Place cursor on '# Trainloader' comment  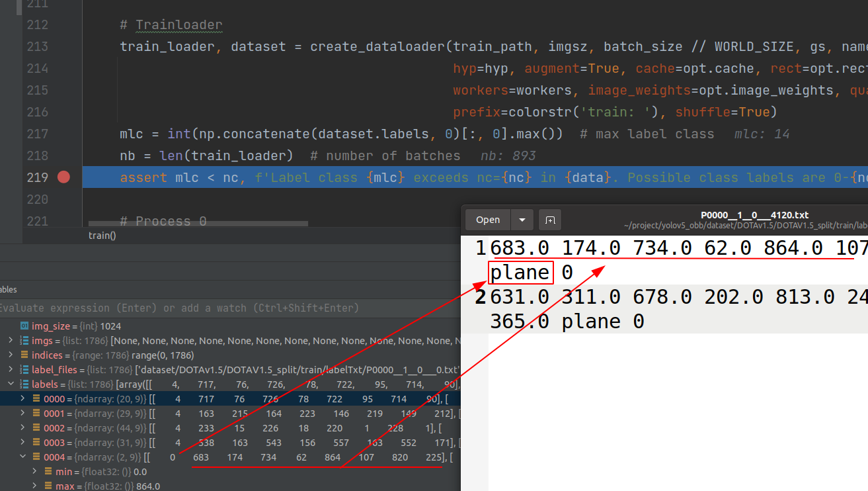(x=171, y=25)
